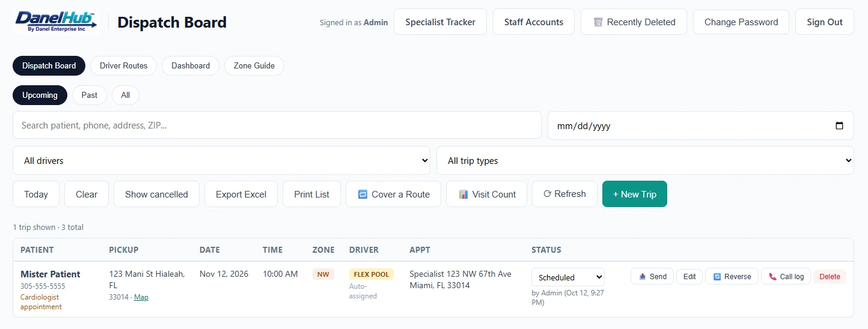Expand the All drivers dropdown
The image size is (868, 329).
(x=221, y=160)
